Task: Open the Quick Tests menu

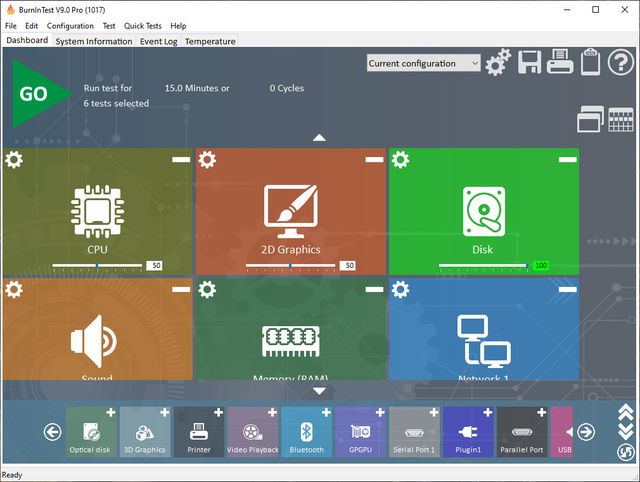Action: [143, 25]
